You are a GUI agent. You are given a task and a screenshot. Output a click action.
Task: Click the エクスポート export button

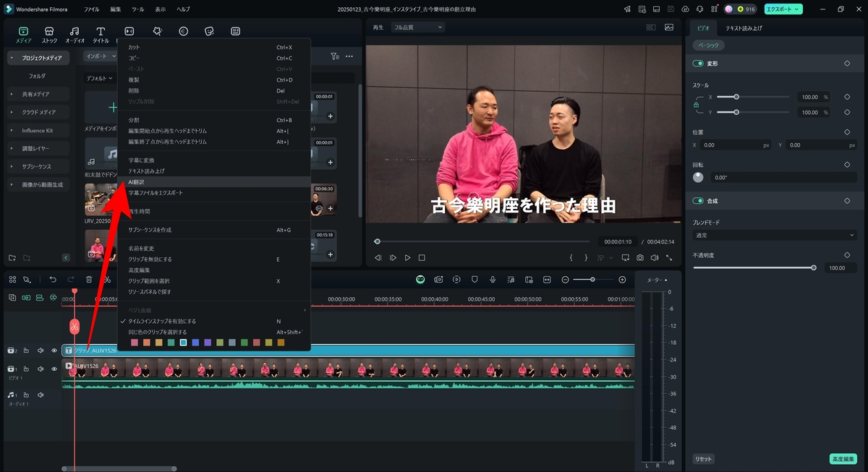tap(783, 9)
